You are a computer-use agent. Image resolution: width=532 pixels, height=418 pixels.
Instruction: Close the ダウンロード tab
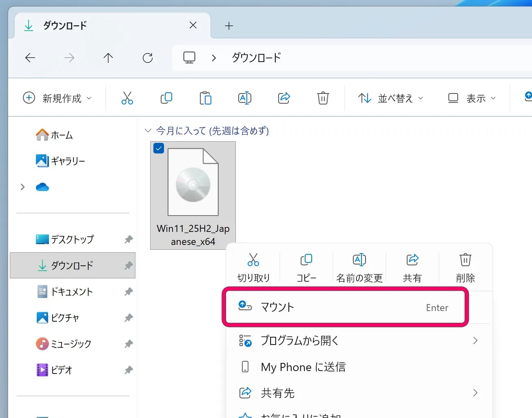[193, 25]
